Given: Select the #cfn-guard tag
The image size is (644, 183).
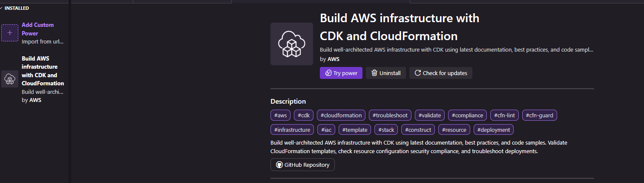Looking at the screenshot, I should 540,115.
